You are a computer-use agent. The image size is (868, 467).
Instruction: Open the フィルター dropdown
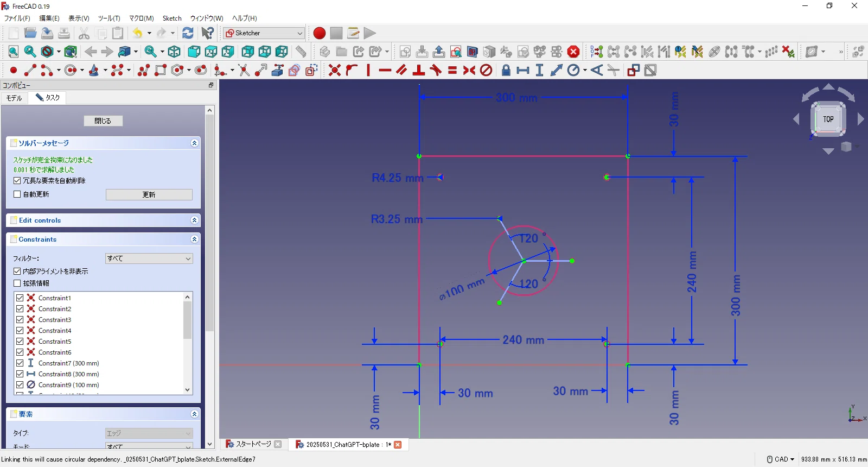click(149, 258)
